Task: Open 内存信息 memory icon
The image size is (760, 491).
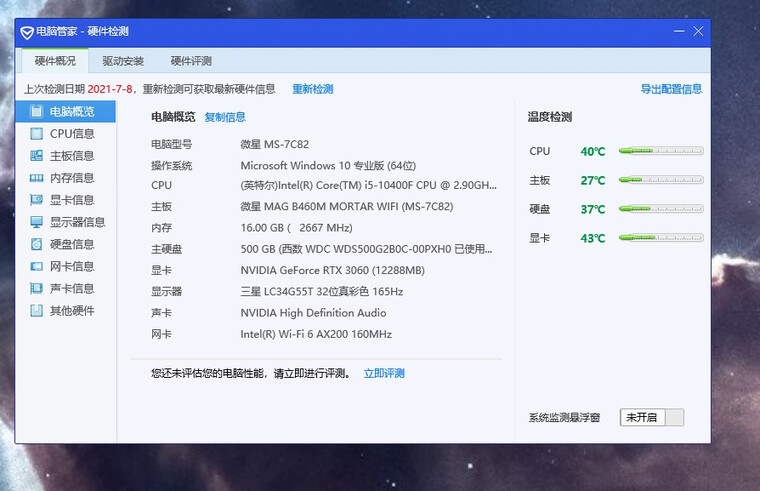Action: [x=36, y=178]
